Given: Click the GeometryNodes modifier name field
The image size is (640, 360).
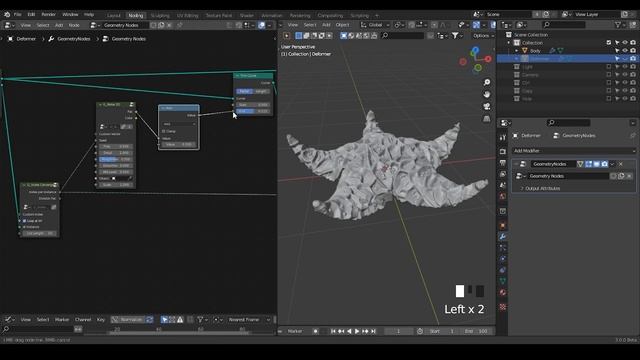Looking at the screenshot, I should (x=553, y=164).
